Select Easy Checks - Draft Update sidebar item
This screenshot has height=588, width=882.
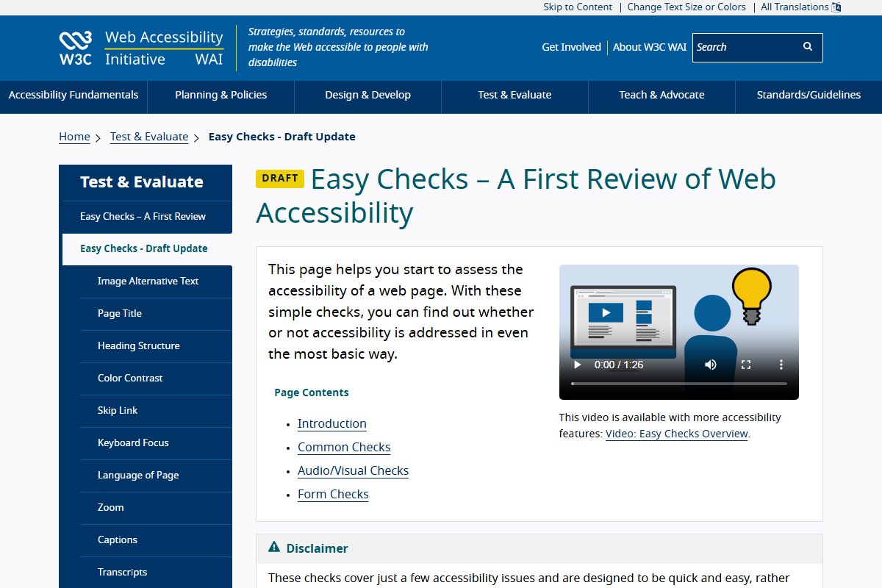click(x=147, y=249)
